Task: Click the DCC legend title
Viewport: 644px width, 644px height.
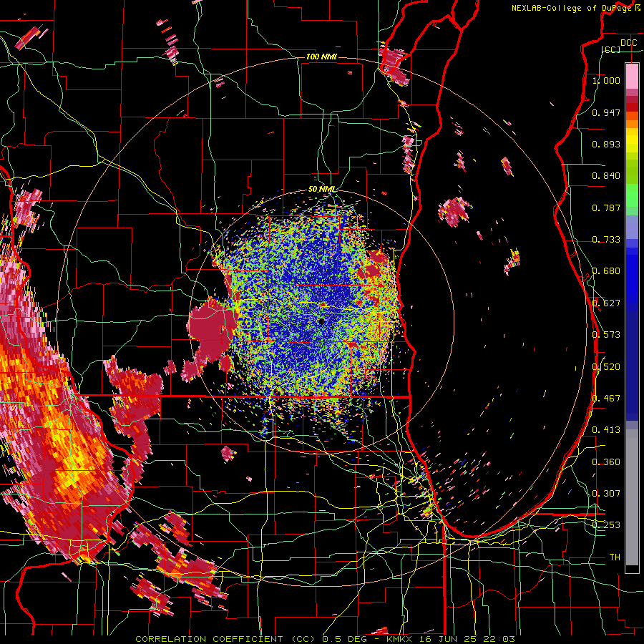Action: [628, 43]
